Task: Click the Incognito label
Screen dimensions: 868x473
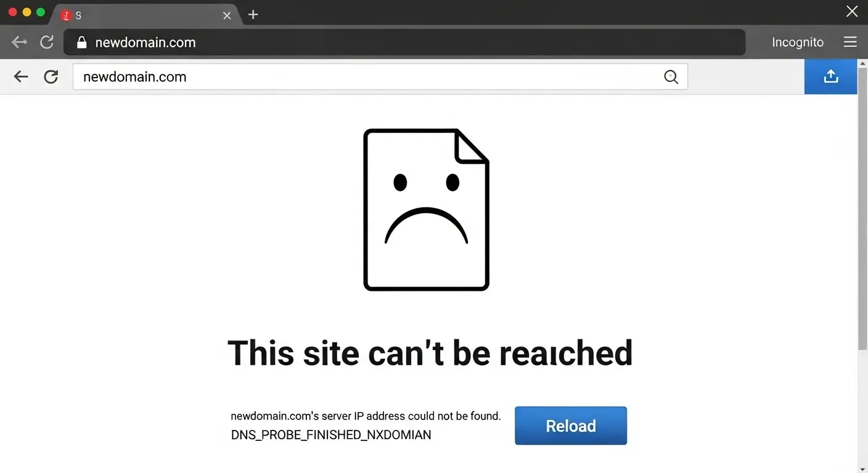Action: pyautogui.click(x=798, y=42)
